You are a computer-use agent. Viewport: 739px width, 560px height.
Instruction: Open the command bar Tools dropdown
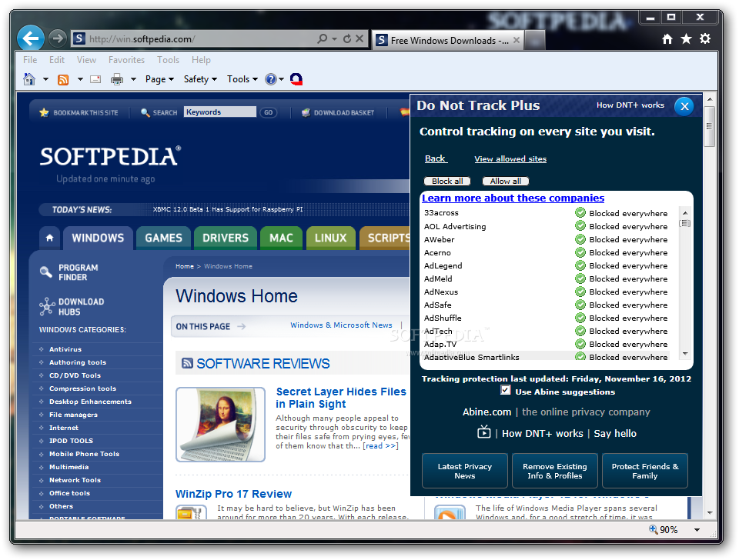point(242,79)
